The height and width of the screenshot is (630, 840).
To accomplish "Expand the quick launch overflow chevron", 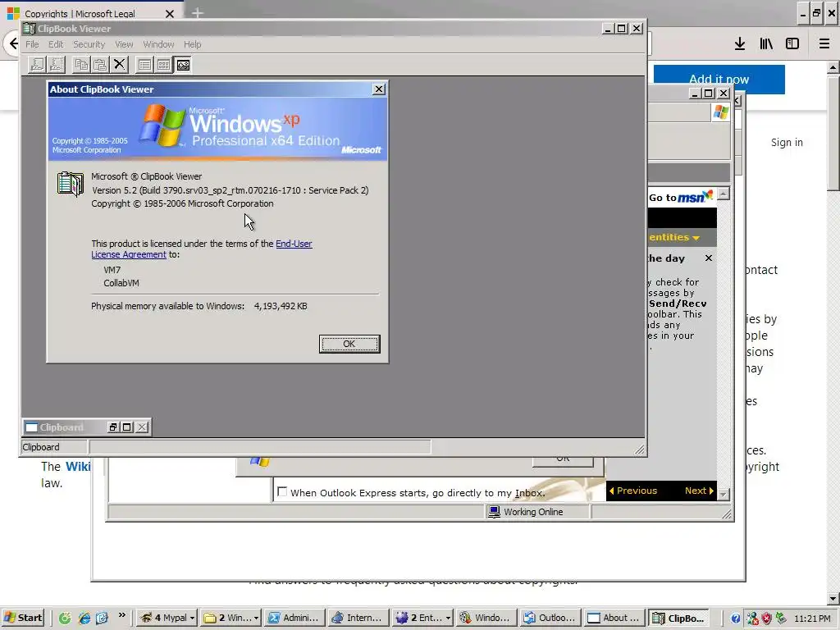I will [121, 615].
